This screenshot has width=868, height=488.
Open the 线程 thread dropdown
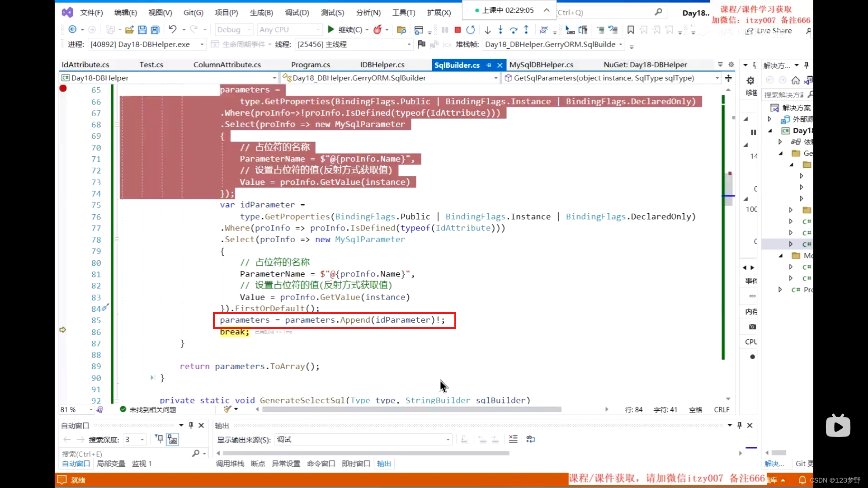[x=354, y=44]
